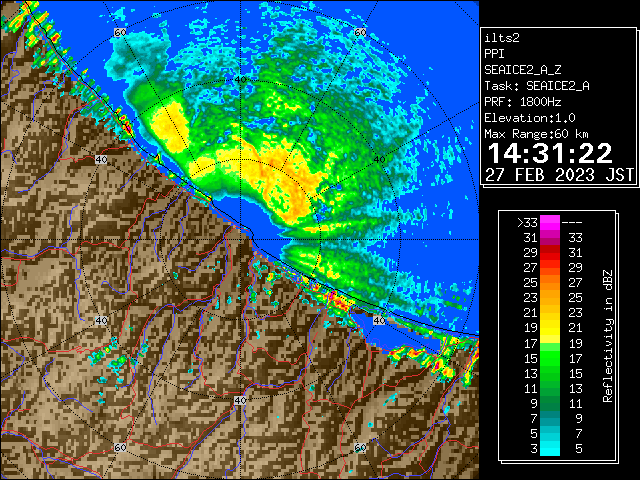Click the '60' range ring label at southeast
This screenshot has width=640, height=480.
(360, 448)
